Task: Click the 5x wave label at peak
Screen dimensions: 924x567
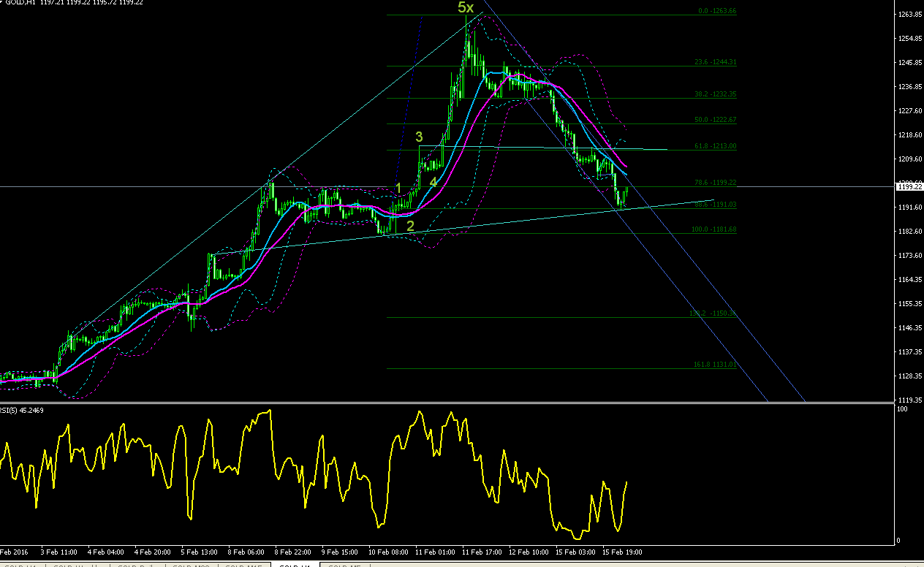Action: coord(466,7)
